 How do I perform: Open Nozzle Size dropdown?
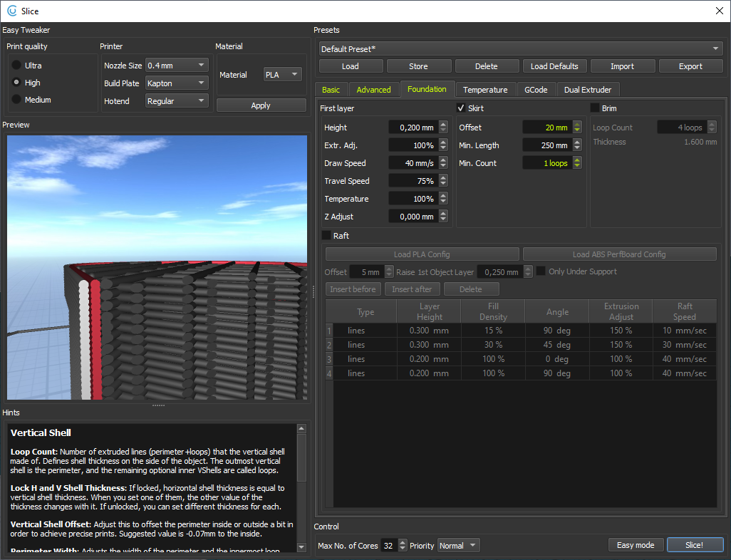[x=177, y=66]
